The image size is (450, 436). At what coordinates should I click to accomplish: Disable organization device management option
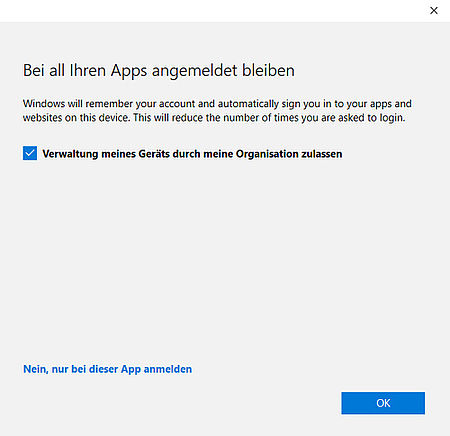click(x=30, y=153)
